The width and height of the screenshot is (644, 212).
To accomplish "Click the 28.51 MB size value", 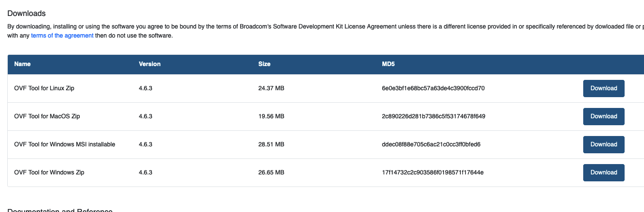I will (271, 144).
